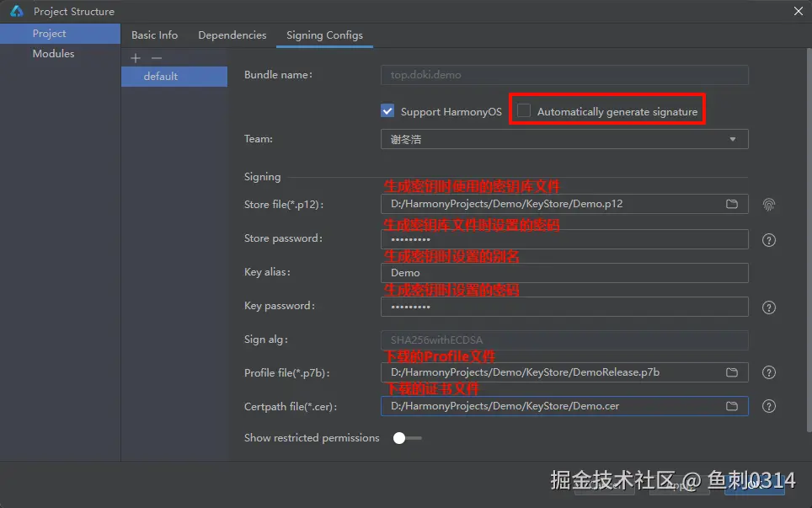The image size is (812, 508).
Task: Uncheck Support HarmonyOS checkbox
Action: [x=387, y=111]
